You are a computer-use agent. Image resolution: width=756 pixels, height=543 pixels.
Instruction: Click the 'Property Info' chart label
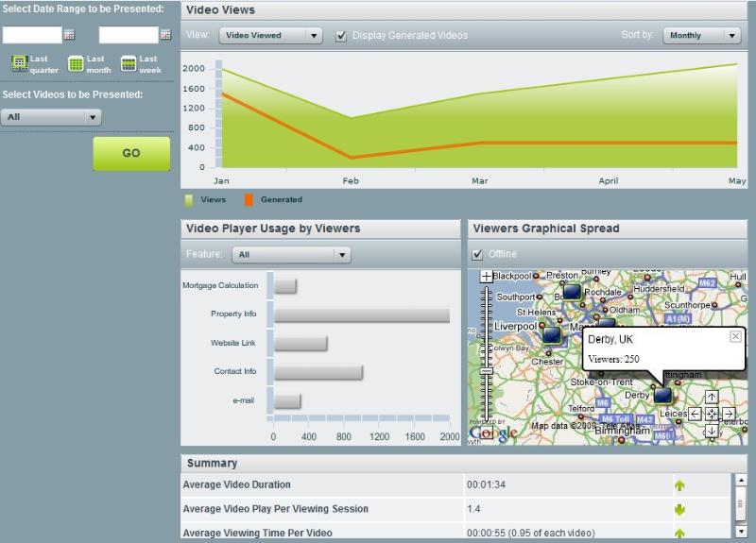[233, 314]
